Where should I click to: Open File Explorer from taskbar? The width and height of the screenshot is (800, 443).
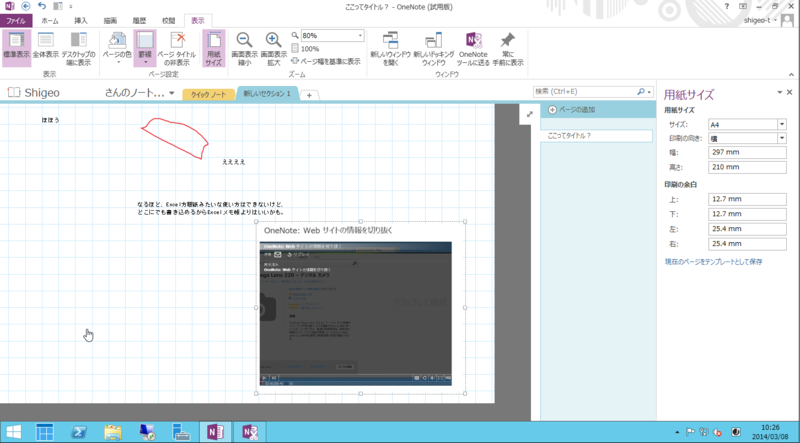(113, 432)
